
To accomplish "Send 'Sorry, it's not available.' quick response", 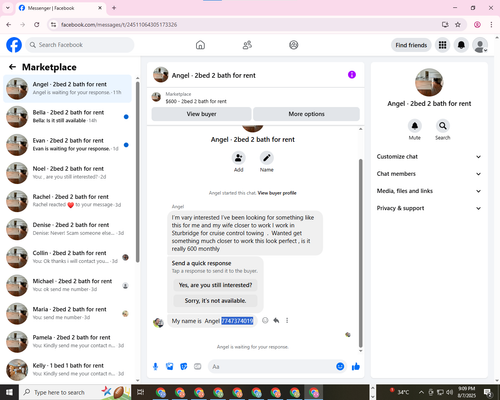I will coord(215,301).
